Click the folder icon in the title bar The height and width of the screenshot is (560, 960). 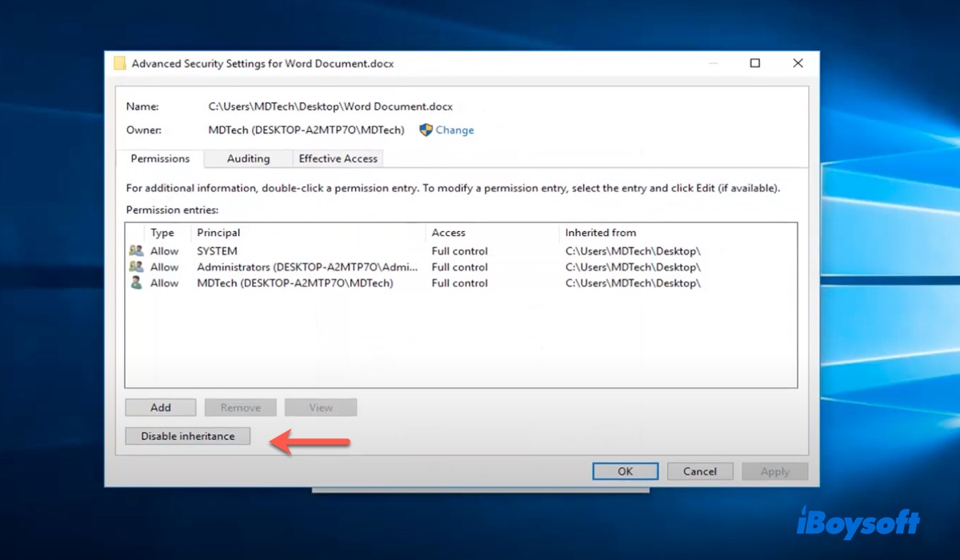point(120,63)
